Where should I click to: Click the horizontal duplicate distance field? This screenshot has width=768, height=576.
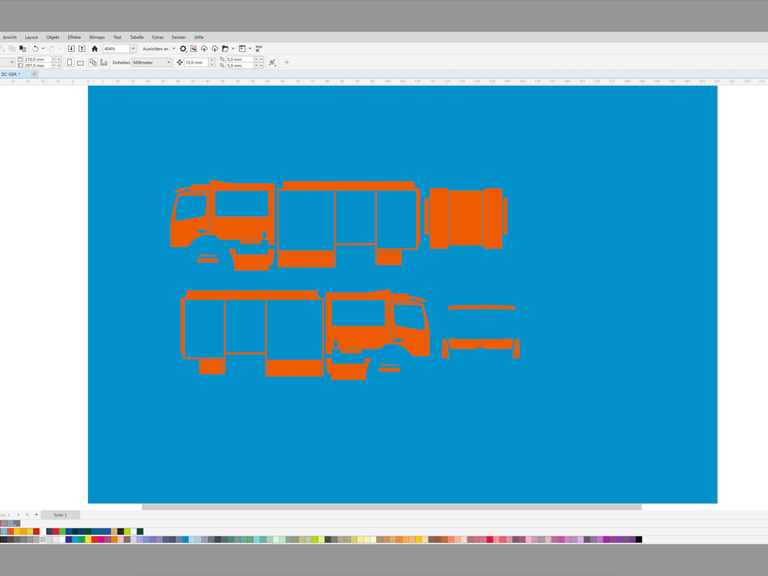239,59
